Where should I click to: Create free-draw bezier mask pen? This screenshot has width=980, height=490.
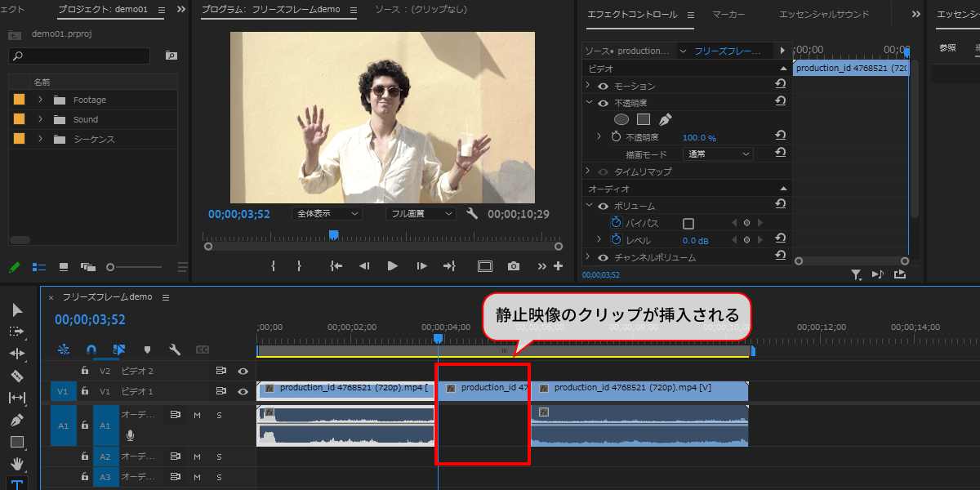(x=665, y=119)
